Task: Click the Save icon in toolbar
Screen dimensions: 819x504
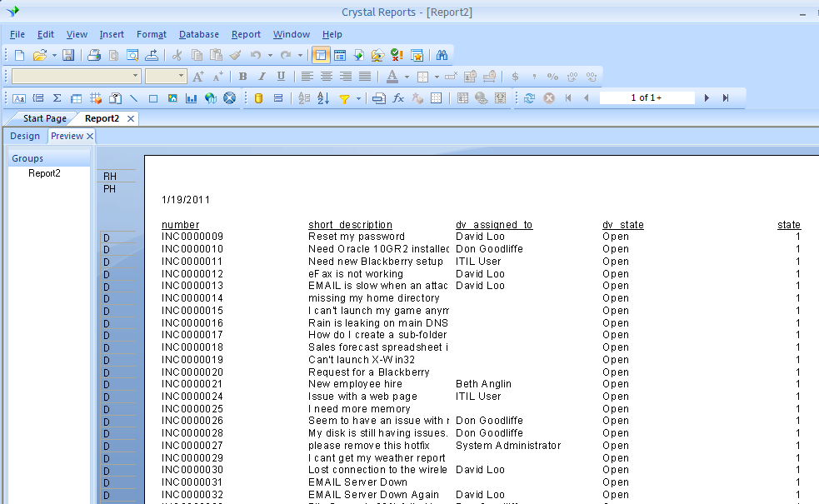Action: click(68, 55)
